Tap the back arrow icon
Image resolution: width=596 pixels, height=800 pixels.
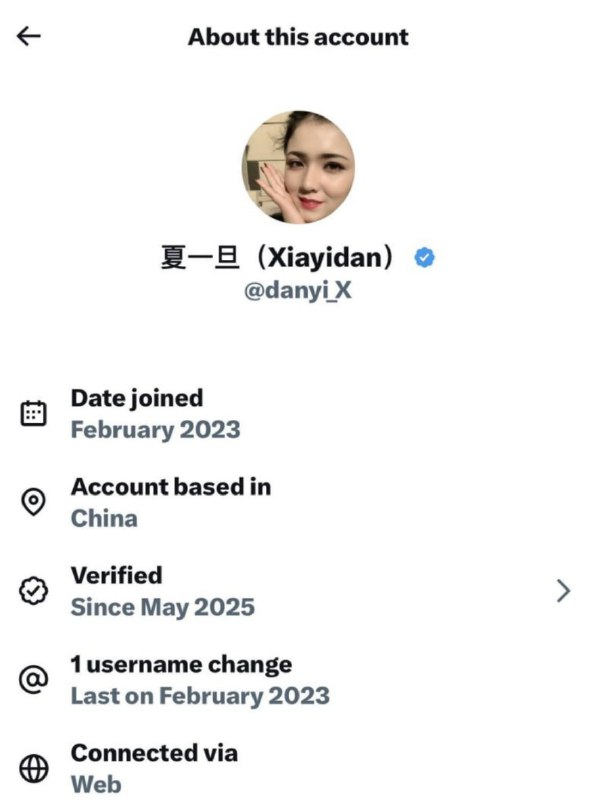click(x=29, y=36)
